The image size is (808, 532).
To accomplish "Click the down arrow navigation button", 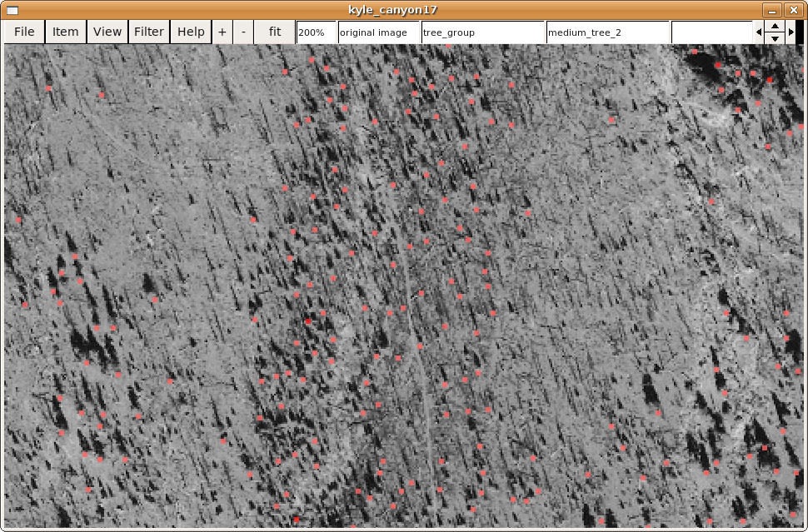I will pyautogui.click(x=775, y=38).
